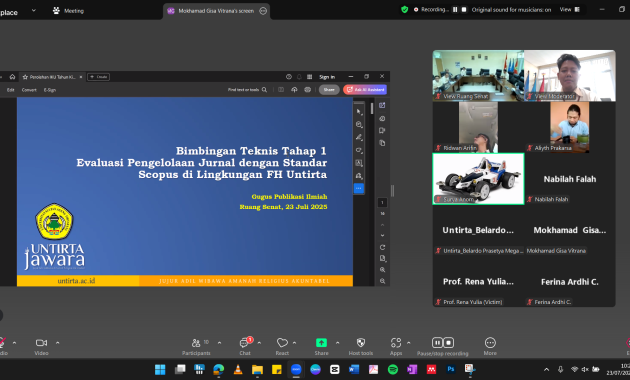
Task: Click the green encryption shield icon
Action: pyautogui.click(x=405, y=9)
